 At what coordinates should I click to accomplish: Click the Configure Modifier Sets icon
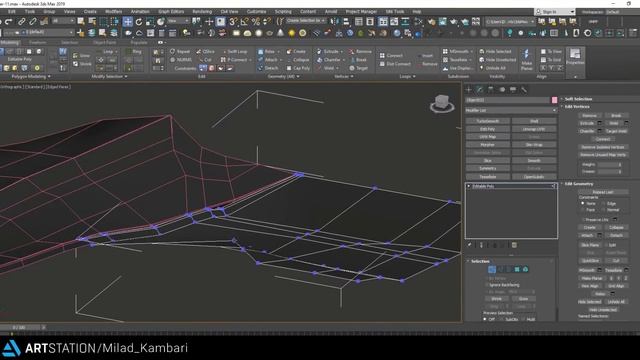(x=514, y=245)
